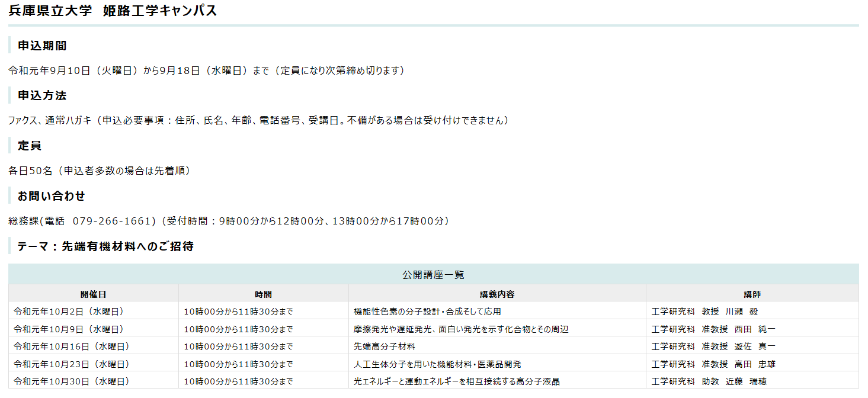Select the 申込期間 section heading
868x398 pixels.
point(42,46)
